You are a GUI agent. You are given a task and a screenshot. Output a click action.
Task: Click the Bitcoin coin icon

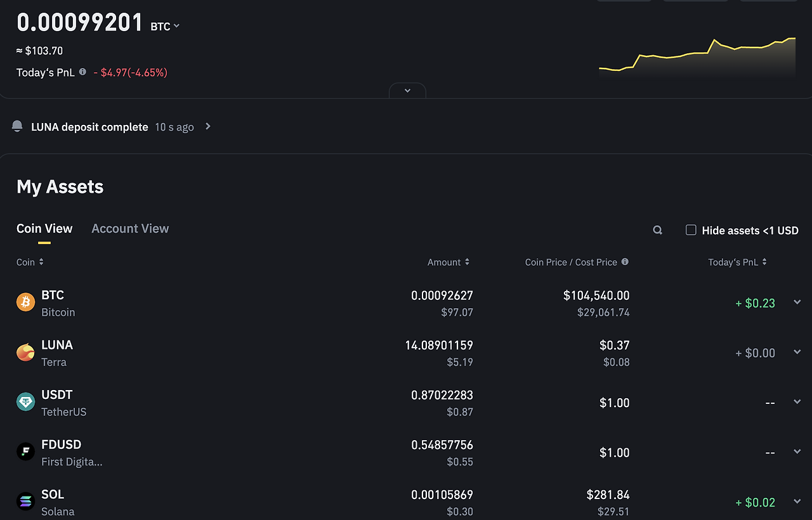coord(25,302)
